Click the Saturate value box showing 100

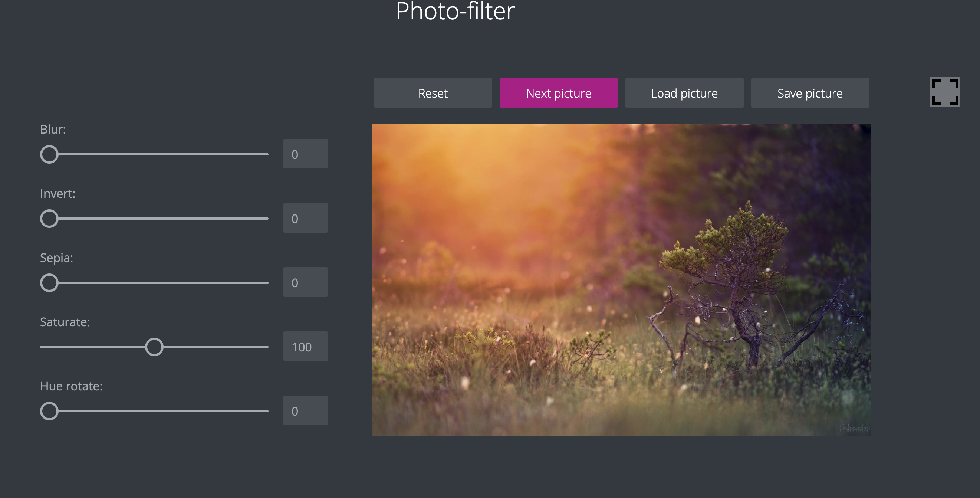tap(305, 346)
